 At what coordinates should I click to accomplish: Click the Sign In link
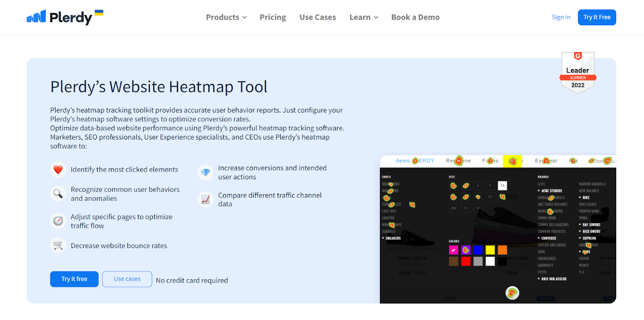pos(561,17)
